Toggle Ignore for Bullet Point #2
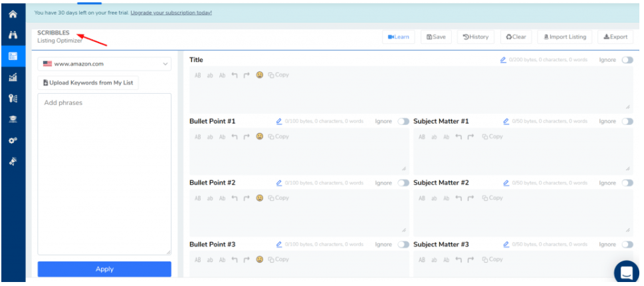This screenshot has width=644, height=286. coord(403,183)
